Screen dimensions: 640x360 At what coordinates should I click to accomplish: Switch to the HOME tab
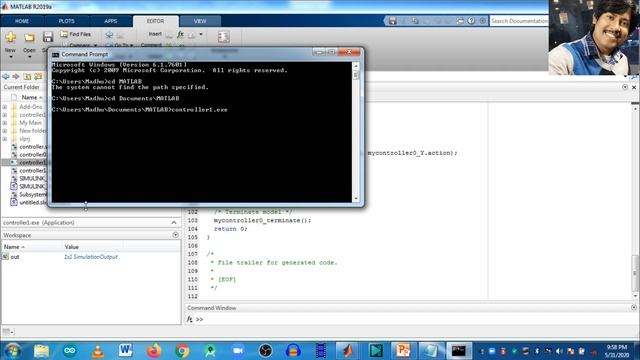22,21
